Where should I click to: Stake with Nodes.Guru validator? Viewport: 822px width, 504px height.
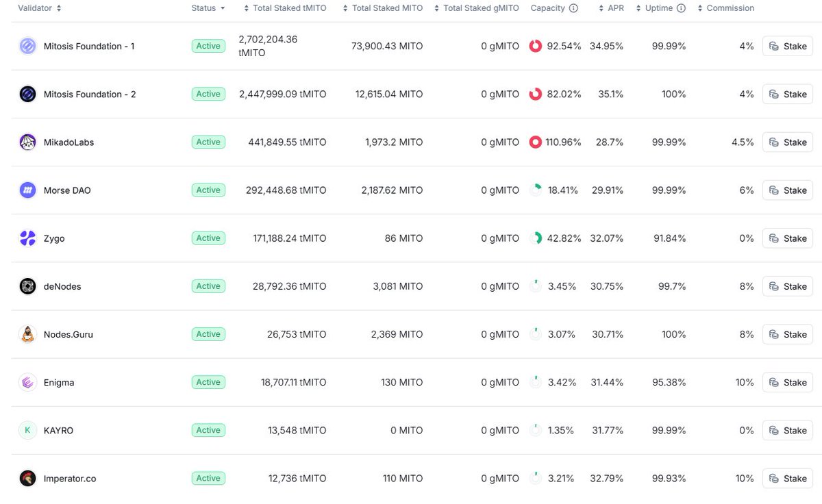[x=788, y=334]
